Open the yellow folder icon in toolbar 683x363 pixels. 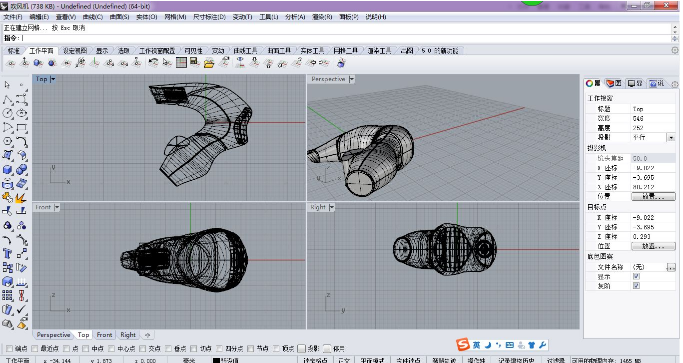click(x=209, y=63)
